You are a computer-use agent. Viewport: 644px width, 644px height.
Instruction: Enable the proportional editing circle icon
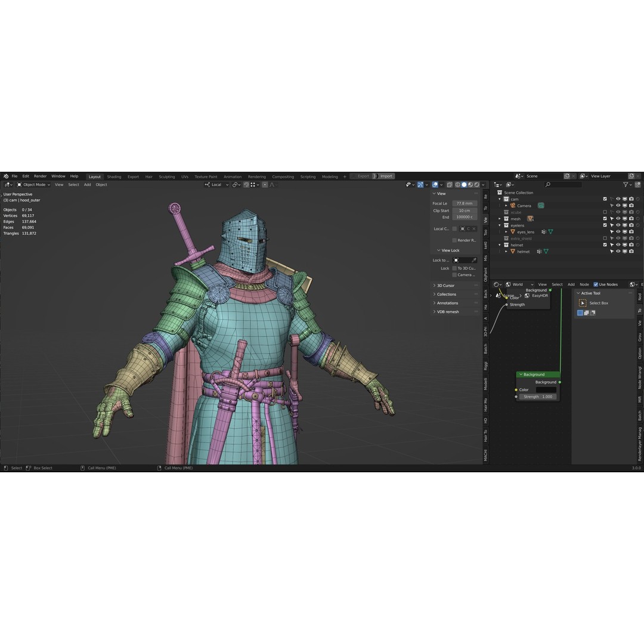(x=265, y=185)
